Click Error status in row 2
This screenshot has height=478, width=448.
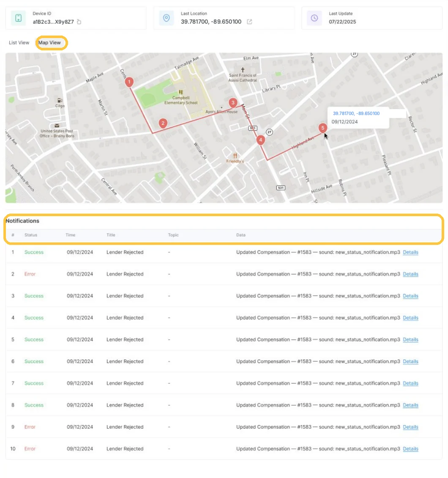click(30, 274)
